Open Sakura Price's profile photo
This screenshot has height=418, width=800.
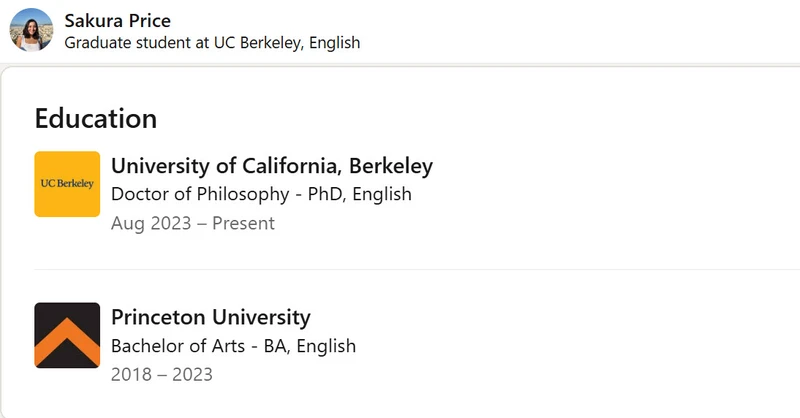(31, 30)
